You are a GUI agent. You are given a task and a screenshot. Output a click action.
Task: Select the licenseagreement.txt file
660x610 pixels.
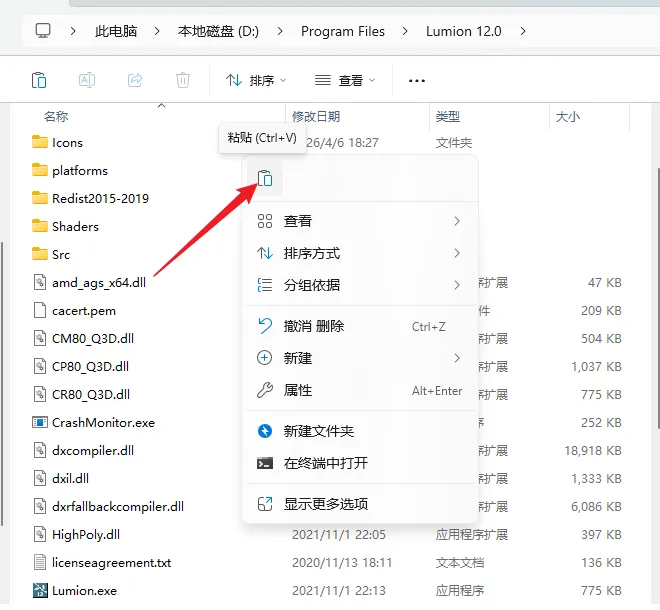pos(102,562)
